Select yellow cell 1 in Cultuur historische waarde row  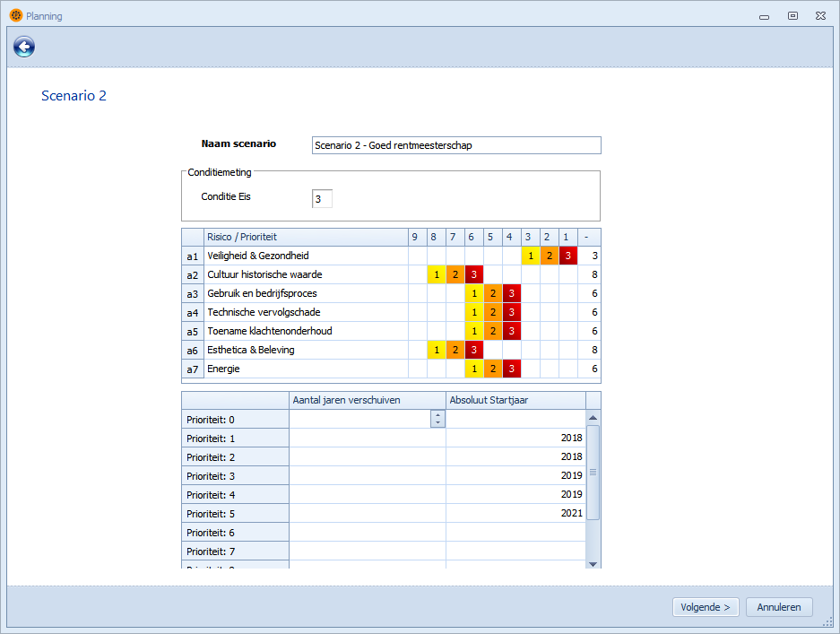436,274
